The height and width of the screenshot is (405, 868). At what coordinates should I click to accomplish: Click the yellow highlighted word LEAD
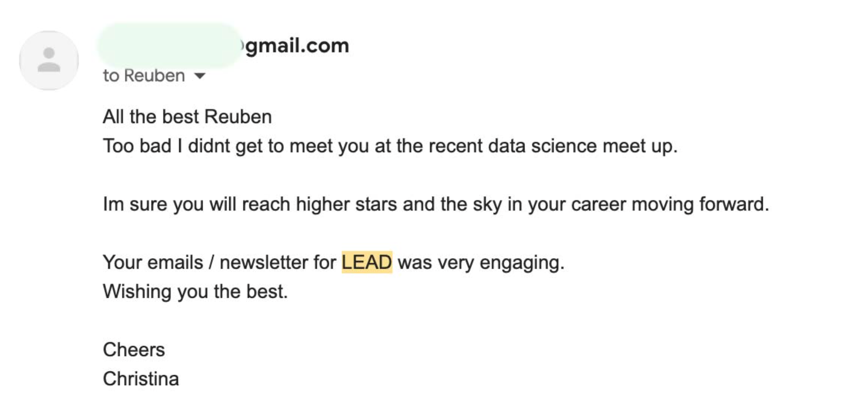367,262
